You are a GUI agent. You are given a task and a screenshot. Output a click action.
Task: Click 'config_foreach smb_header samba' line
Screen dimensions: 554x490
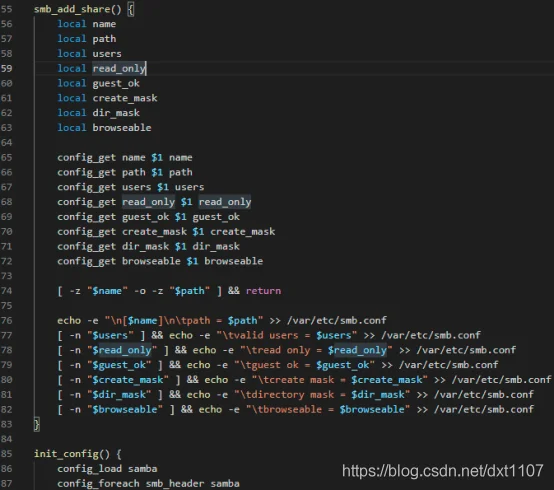pos(148,483)
